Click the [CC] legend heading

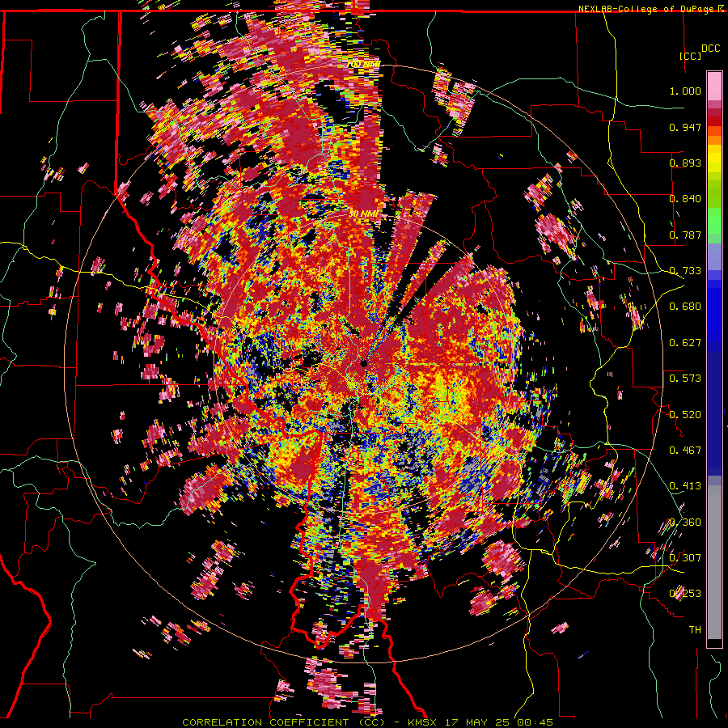(691, 56)
